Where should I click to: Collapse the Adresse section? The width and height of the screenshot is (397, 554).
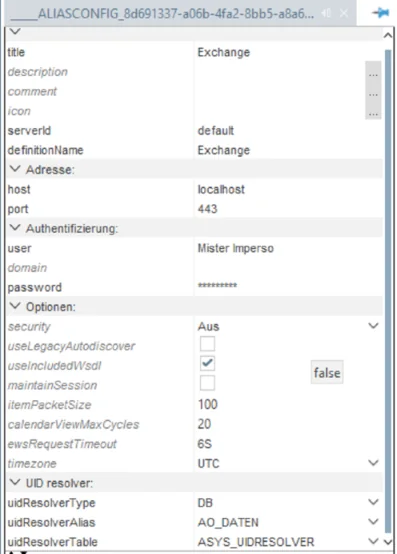click(15, 169)
